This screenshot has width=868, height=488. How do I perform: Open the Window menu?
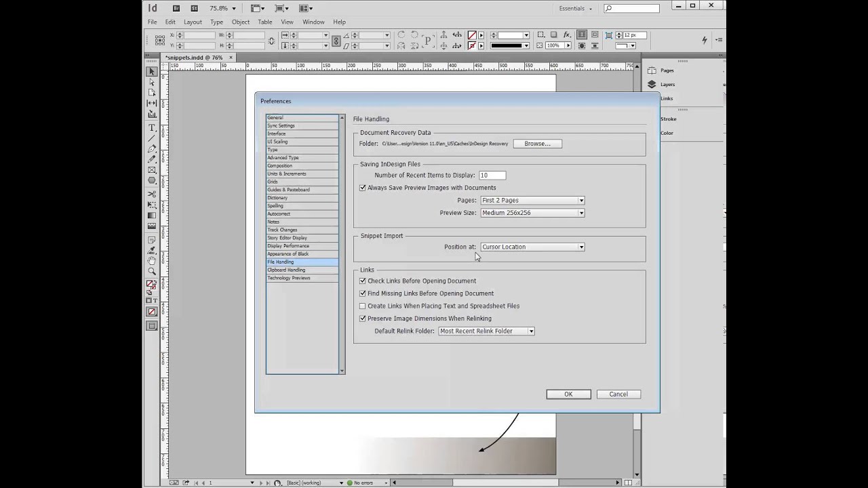click(313, 22)
